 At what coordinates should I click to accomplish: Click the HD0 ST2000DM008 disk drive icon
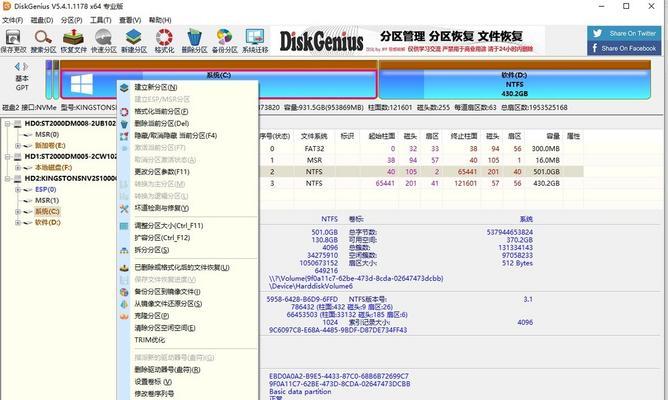[17, 124]
